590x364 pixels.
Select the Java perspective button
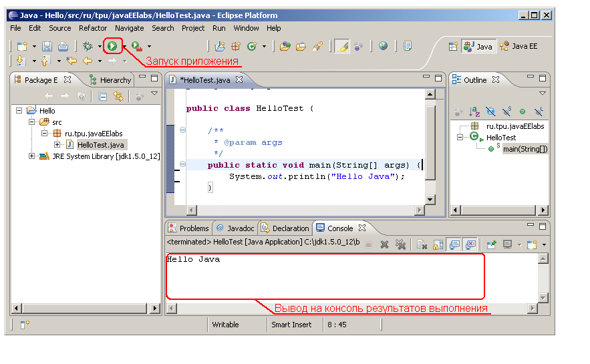point(478,47)
